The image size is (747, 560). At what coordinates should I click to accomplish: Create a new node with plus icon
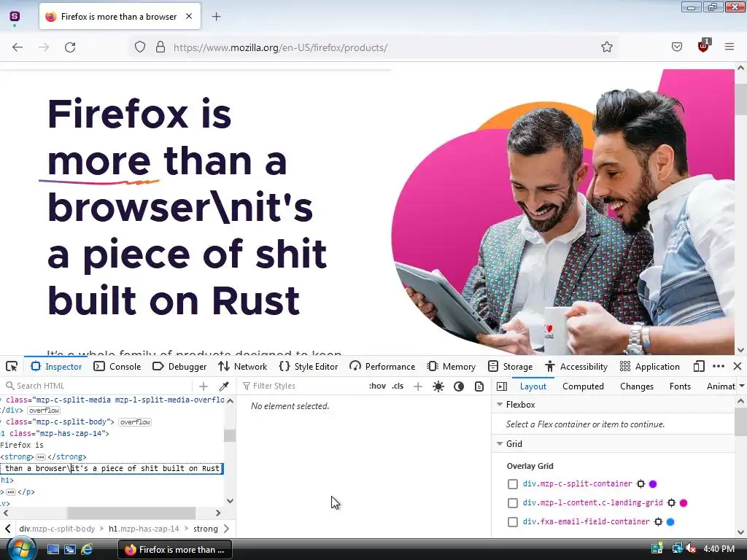(204, 386)
